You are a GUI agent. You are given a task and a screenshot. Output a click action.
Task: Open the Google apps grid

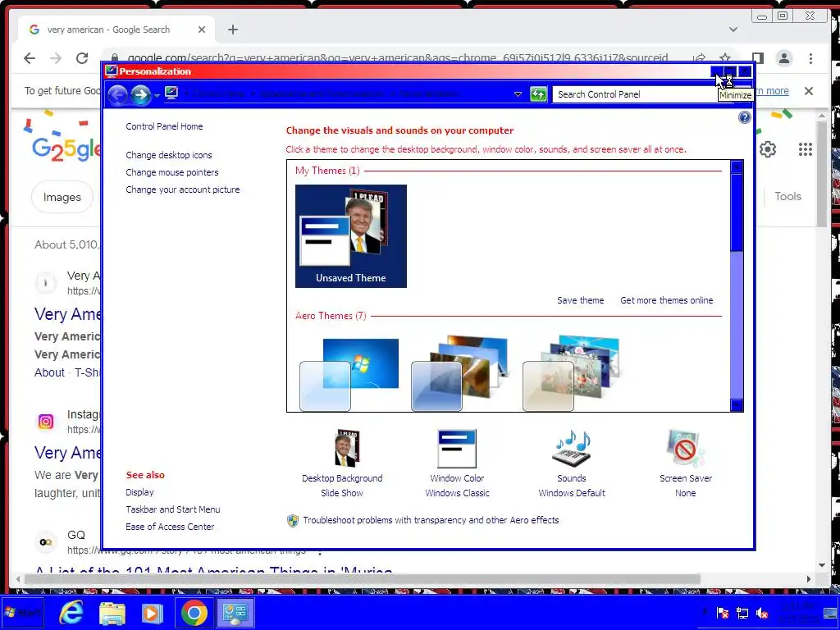point(806,149)
